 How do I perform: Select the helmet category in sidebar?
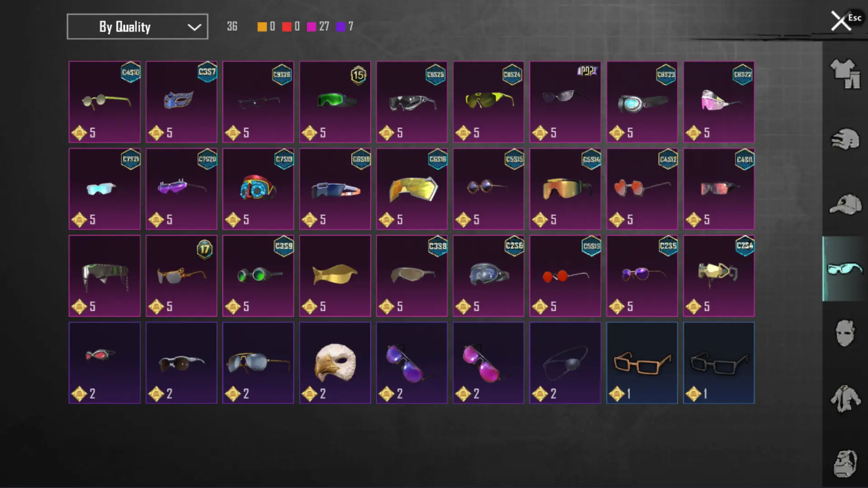(x=845, y=139)
